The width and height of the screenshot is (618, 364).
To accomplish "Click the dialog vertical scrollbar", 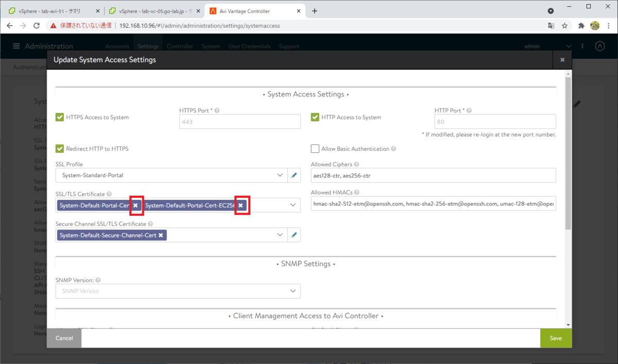I will click(x=568, y=153).
